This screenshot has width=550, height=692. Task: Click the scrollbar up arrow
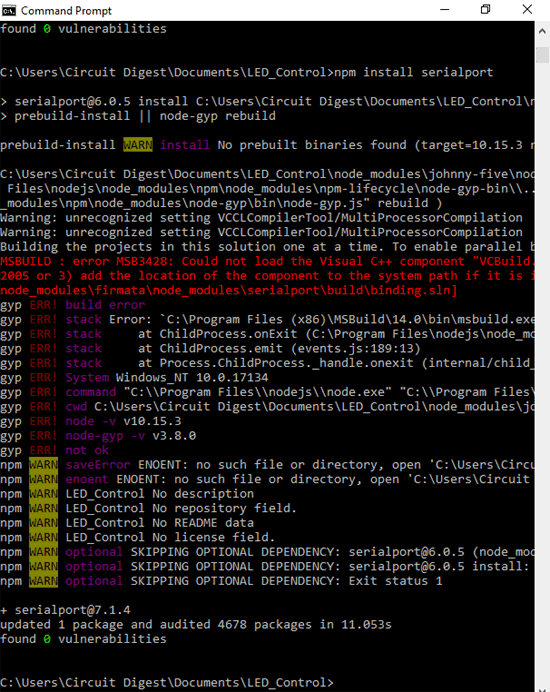[x=542, y=31]
